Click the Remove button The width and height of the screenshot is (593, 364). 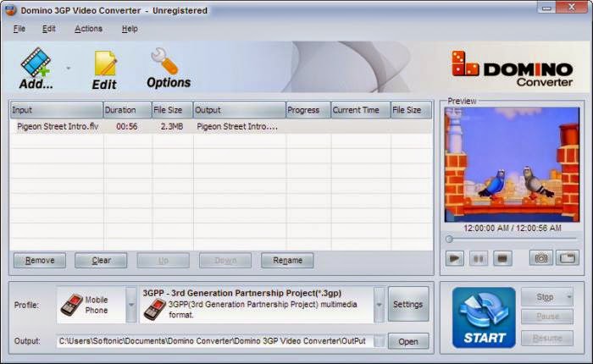tap(40, 261)
